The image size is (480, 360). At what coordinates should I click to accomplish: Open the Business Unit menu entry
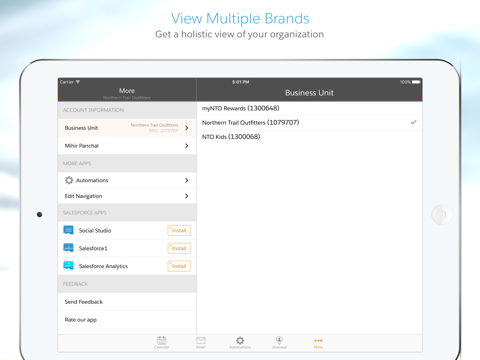tap(127, 128)
